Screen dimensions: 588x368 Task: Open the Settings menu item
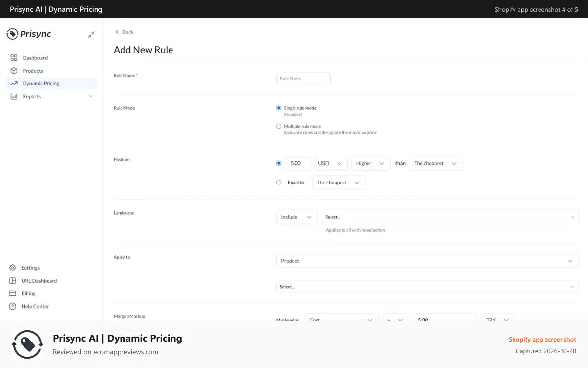(30, 268)
